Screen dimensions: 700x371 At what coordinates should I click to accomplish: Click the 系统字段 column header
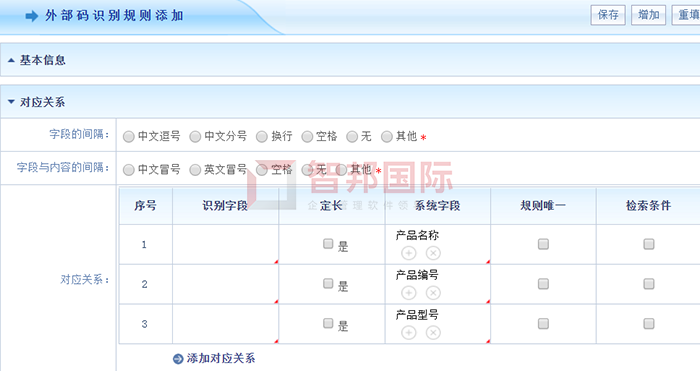coord(438,206)
